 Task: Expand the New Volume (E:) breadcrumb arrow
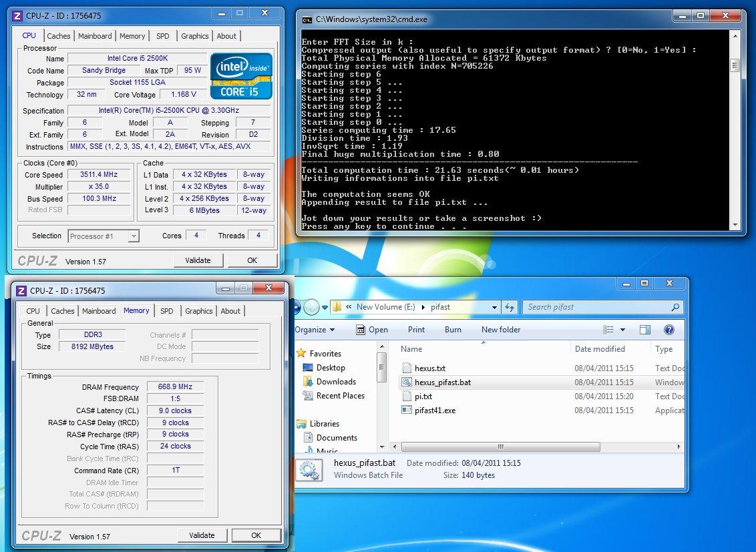[x=424, y=307]
